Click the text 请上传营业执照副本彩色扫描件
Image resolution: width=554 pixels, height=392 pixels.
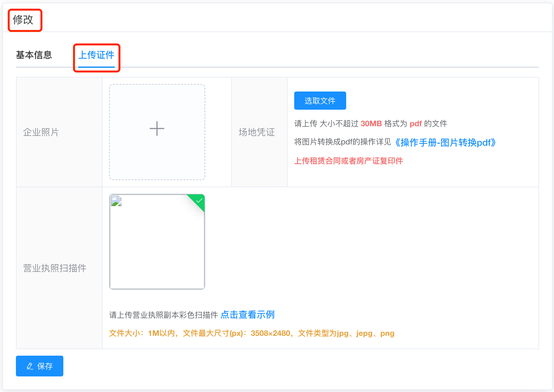click(163, 315)
